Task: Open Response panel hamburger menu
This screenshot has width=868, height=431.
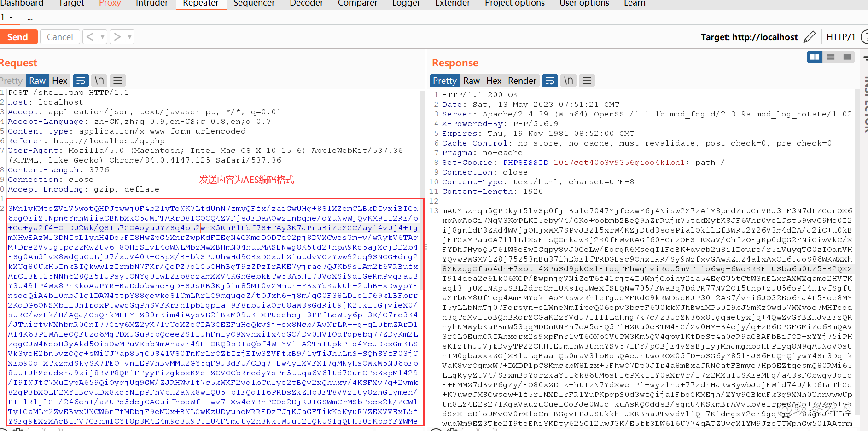Action: pos(587,81)
